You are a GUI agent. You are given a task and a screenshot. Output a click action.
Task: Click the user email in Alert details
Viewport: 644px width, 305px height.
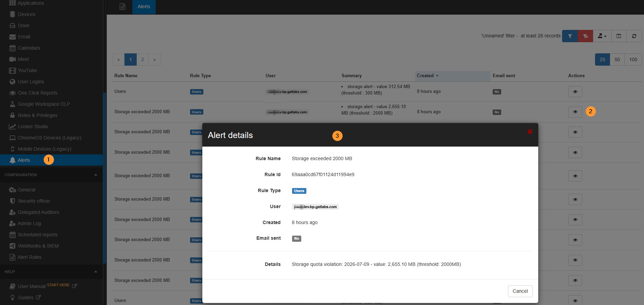point(315,207)
